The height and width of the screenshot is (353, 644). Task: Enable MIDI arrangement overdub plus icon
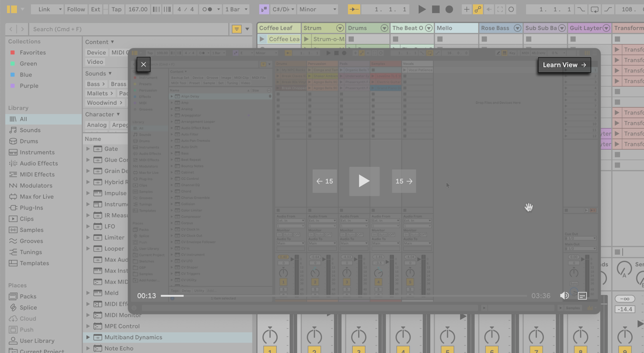466,9
